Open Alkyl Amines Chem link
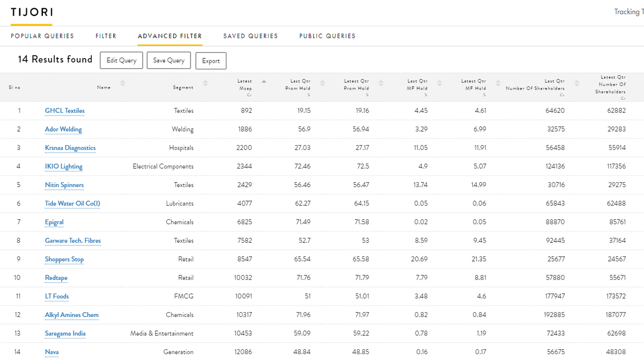 [x=71, y=315]
